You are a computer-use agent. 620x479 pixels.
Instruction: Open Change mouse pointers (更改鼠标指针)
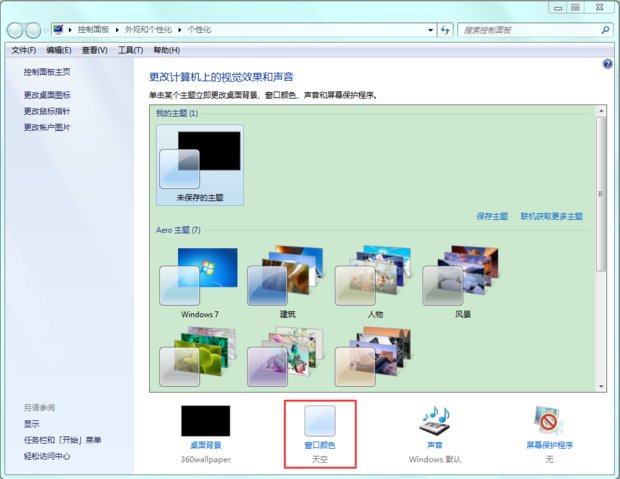click(x=47, y=111)
